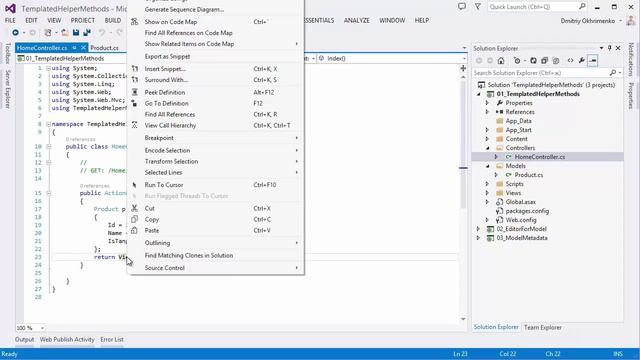Click the Search Solution Explorer field
The image size is (640, 360).
coord(540,73)
